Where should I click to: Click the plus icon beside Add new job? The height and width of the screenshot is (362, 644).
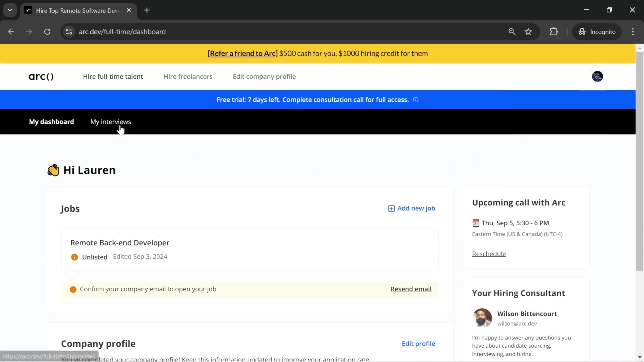(x=391, y=209)
